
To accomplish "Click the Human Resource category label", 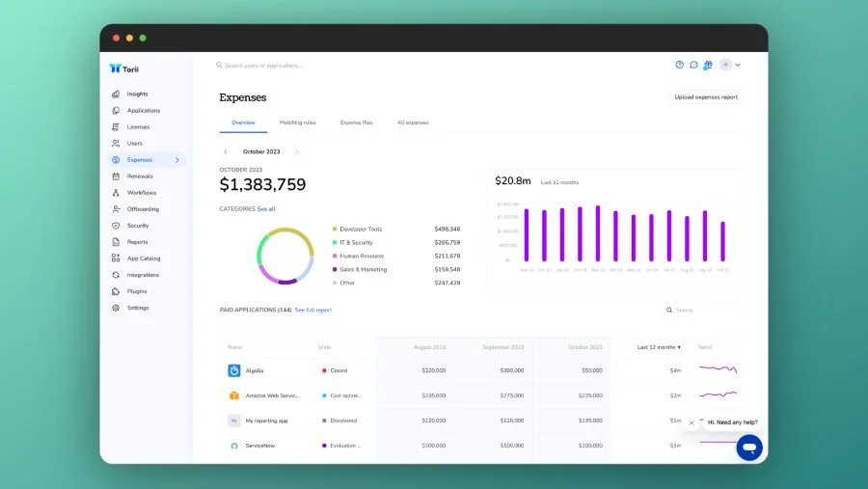I will 362,256.
